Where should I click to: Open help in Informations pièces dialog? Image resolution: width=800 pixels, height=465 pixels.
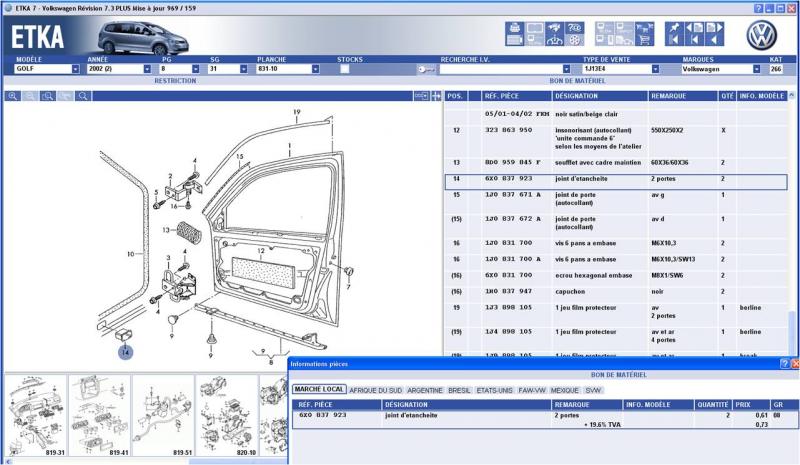pyautogui.click(x=785, y=364)
